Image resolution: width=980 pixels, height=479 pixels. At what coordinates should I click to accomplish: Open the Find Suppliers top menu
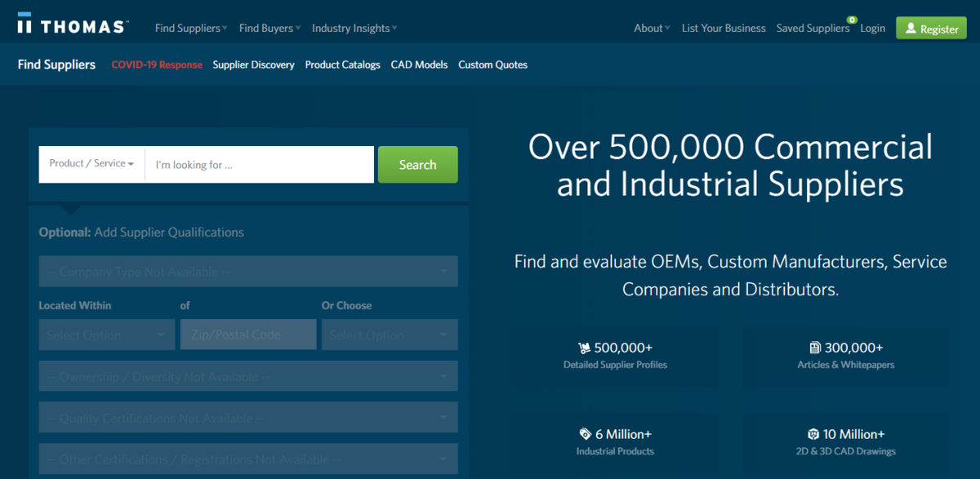click(191, 29)
